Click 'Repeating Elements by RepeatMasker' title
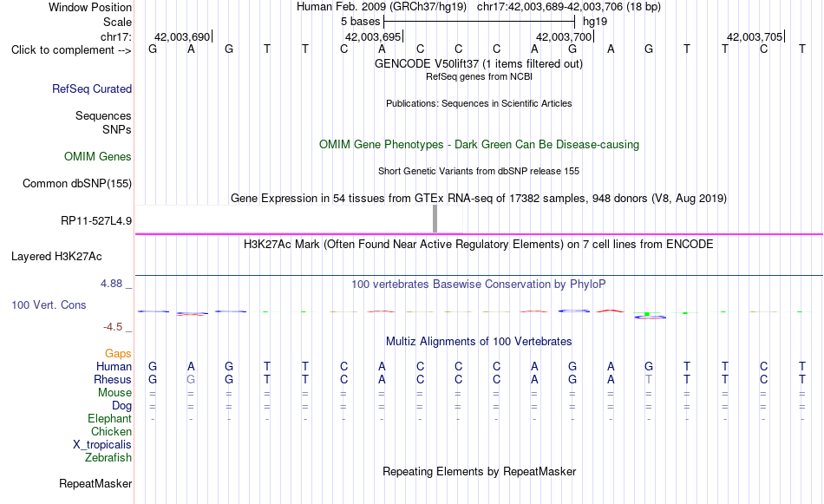Image resolution: width=824 pixels, height=504 pixels. [x=480, y=471]
